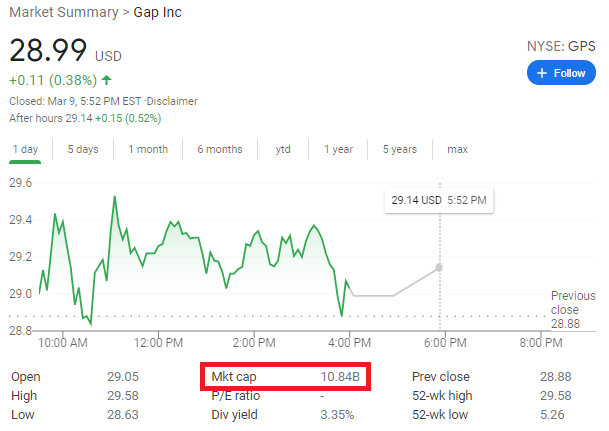The width and height of the screenshot is (609, 431).
Task: Click the Open value 29.05
Action: pyautogui.click(x=123, y=377)
